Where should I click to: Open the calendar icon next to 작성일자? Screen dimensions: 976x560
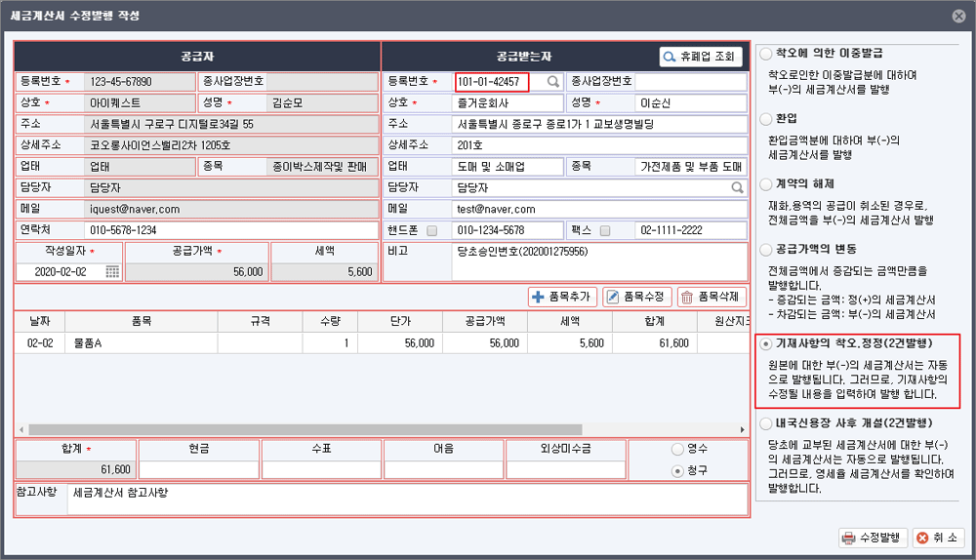[112, 272]
